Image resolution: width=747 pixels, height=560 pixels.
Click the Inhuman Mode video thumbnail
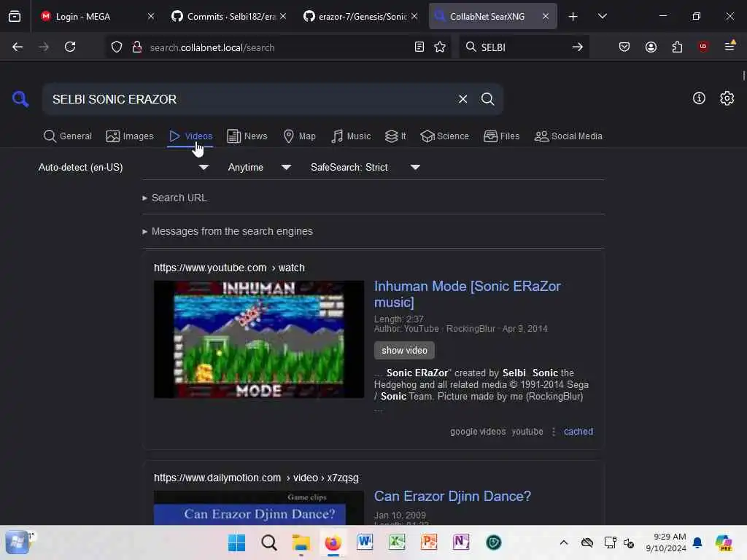click(x=259, y=339)
